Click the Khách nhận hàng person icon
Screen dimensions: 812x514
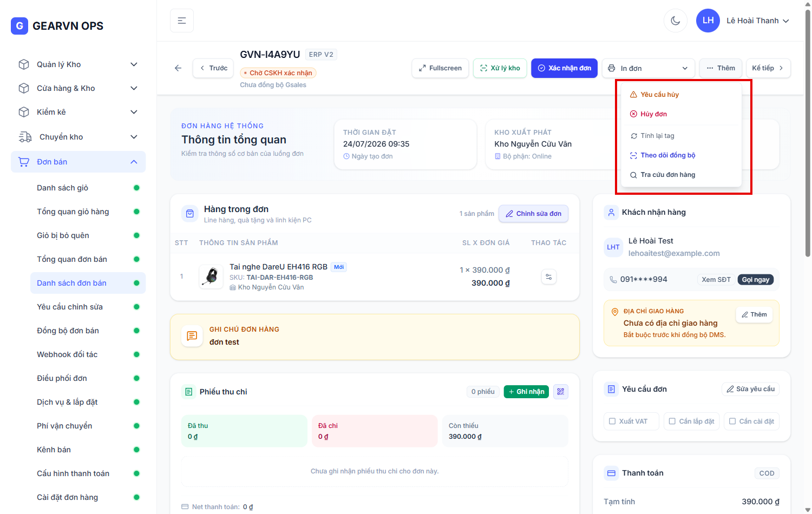tap(611, 213)
